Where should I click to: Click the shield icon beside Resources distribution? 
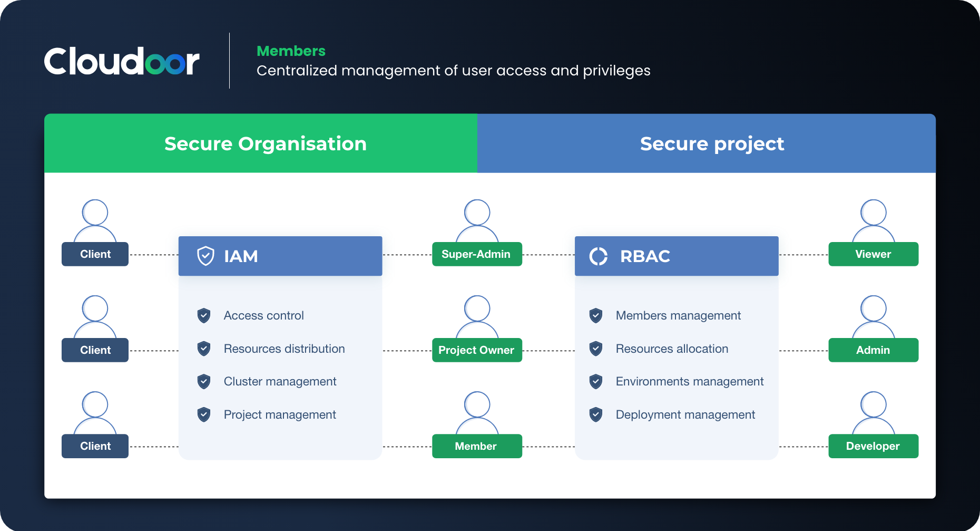pos(204,349)
